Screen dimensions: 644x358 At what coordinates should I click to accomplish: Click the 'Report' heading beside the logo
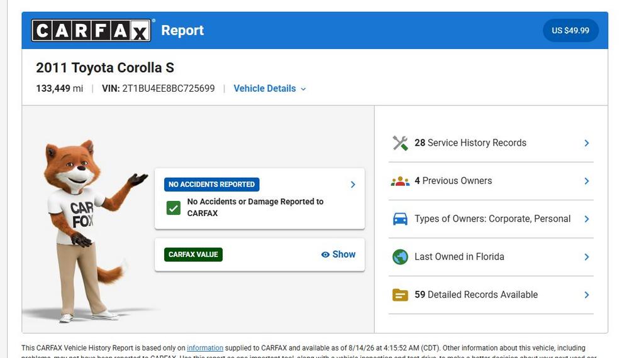(x=182, y=30)
